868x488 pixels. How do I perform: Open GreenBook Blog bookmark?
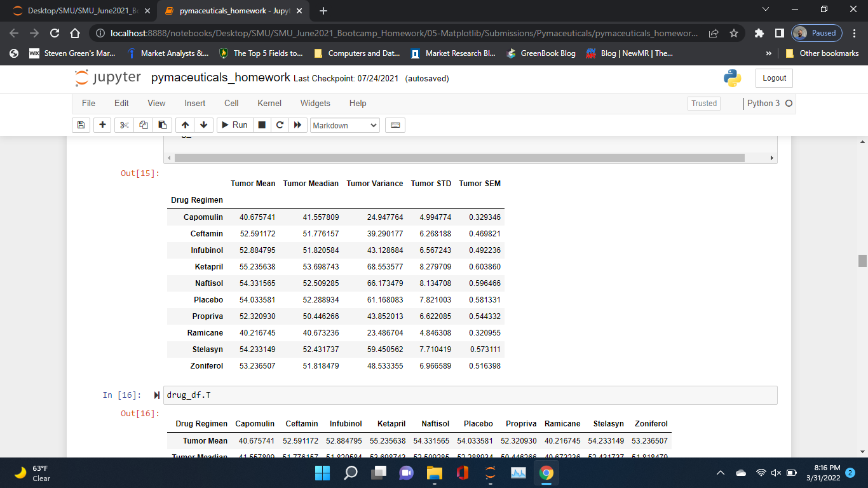(x=541, y=53)
